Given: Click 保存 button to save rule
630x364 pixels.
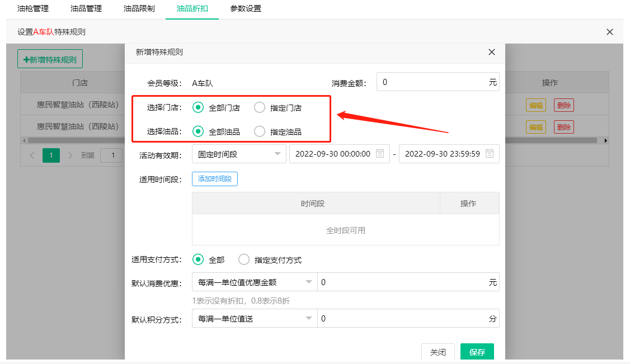Looking at the screenshot, I should 477,352.
